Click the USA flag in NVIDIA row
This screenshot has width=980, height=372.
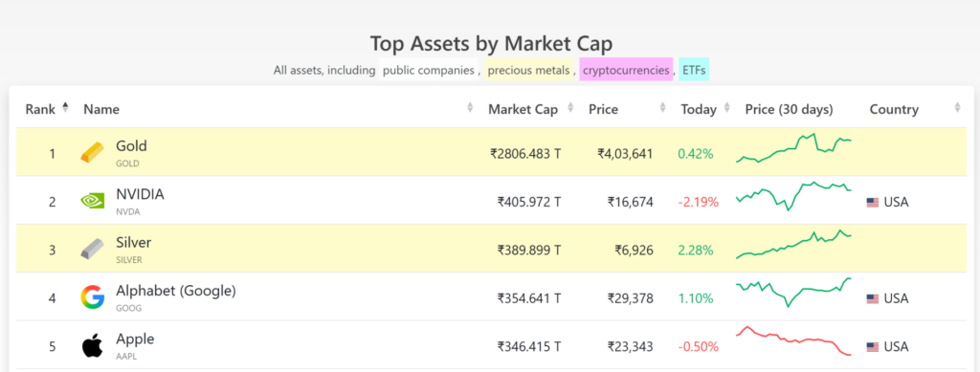[x=873, y=202]
